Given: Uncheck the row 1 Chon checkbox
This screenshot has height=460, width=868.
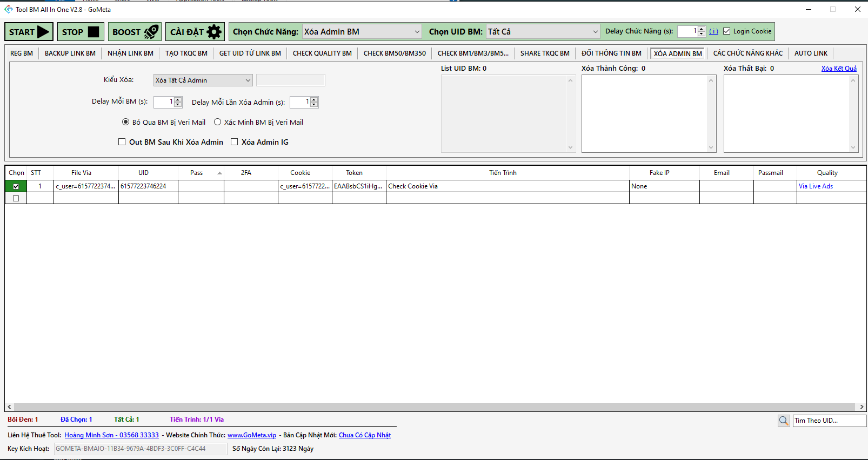Looking at the screenshot, I should point(16,186).
